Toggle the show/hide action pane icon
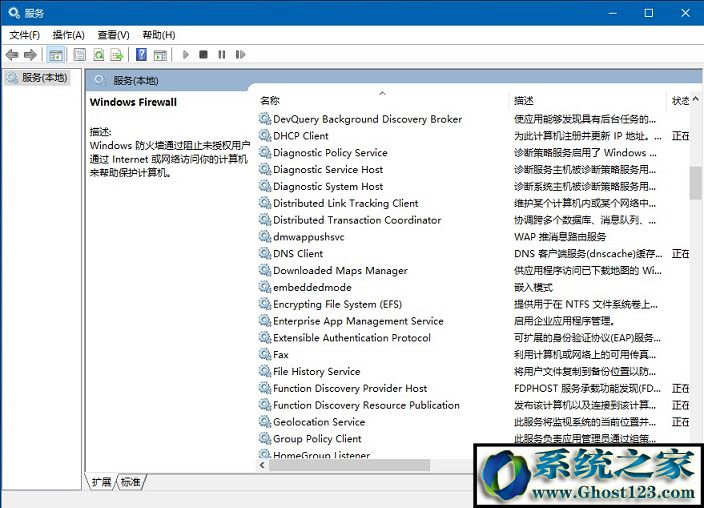Image resolution: width=704 pixels, height=508 pixels. click(160, 55)
